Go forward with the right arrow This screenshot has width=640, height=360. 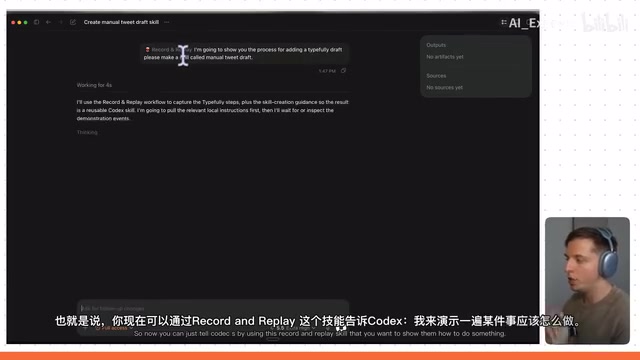click(60, 22)
